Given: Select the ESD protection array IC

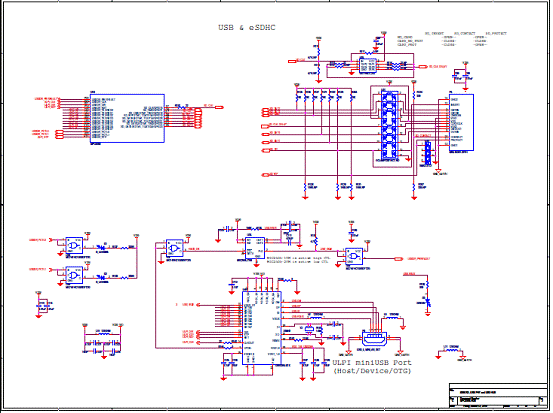Looking at the screenshot, I should pos(389,125).
